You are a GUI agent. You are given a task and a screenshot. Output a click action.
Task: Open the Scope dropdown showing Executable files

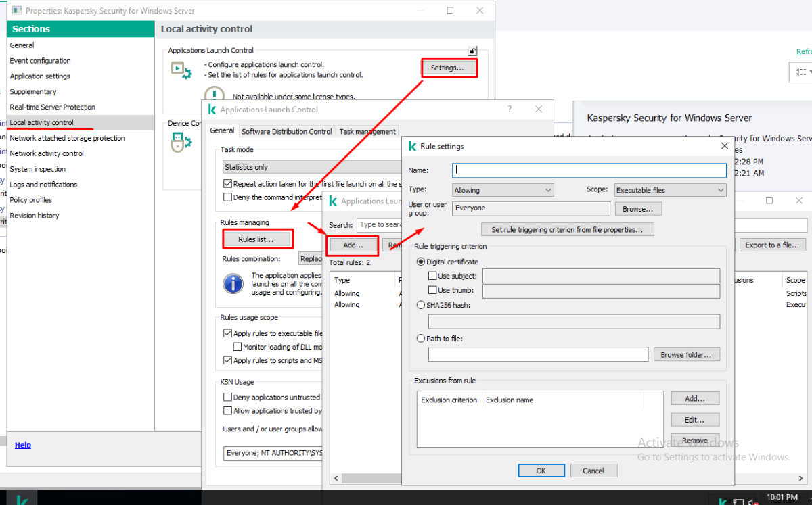pos(670,191)
